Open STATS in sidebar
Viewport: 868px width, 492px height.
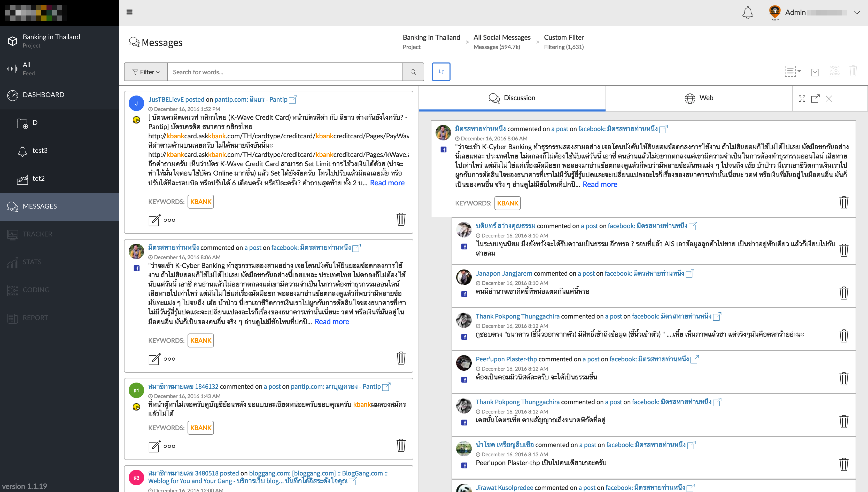(59, 262)
